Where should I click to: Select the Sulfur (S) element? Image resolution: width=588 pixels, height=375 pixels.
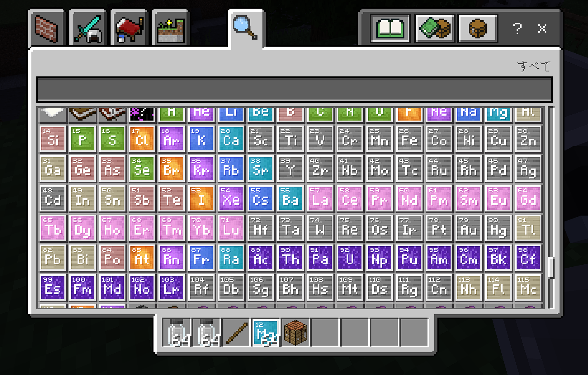(x=112, y=139)
